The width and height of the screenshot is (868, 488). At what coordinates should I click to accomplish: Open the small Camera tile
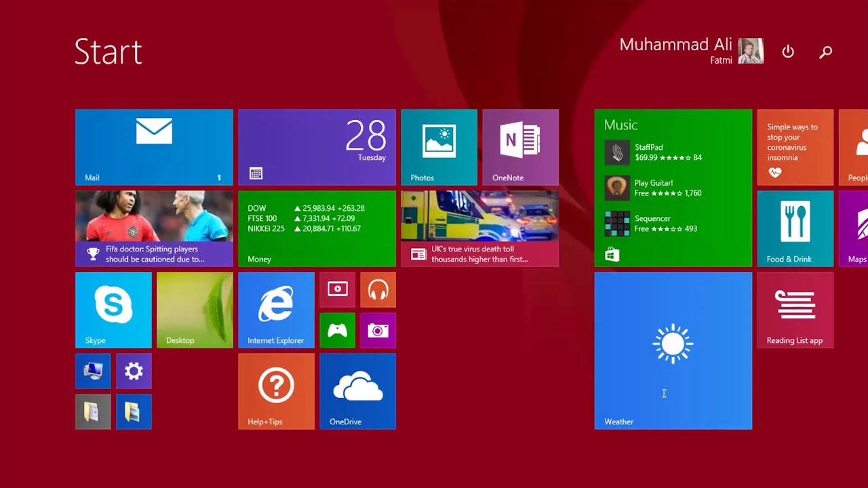[378, 330]
